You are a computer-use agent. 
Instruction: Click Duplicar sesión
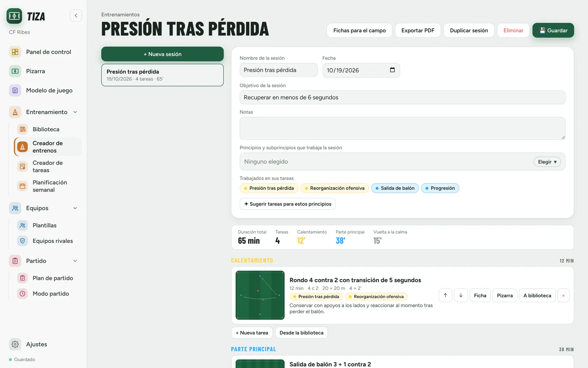click(x=469, y=31)
